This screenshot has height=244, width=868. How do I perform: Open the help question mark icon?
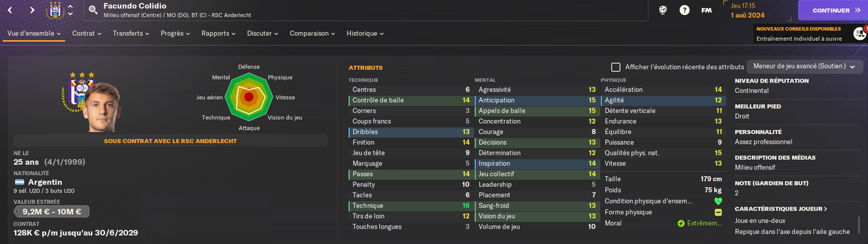tap(685, 10)
